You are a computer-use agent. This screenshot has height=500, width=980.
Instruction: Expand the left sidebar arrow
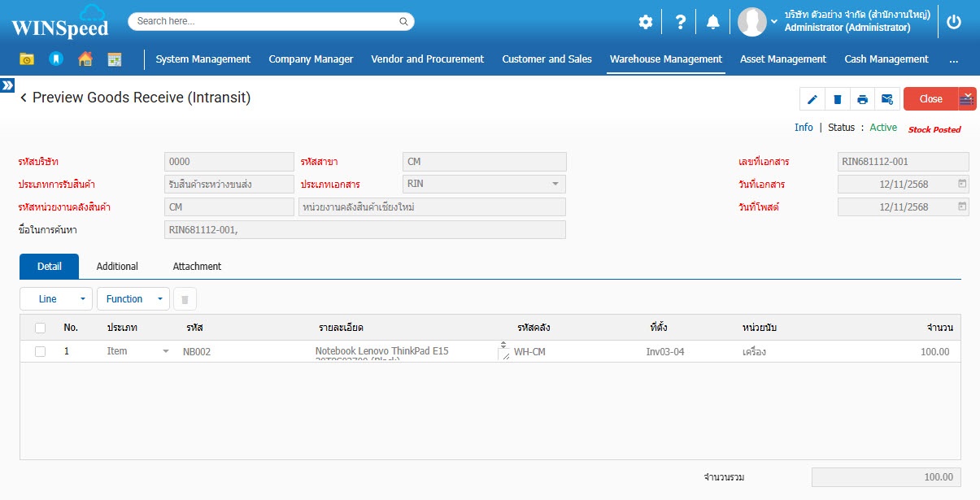click(x=7, y=85)
